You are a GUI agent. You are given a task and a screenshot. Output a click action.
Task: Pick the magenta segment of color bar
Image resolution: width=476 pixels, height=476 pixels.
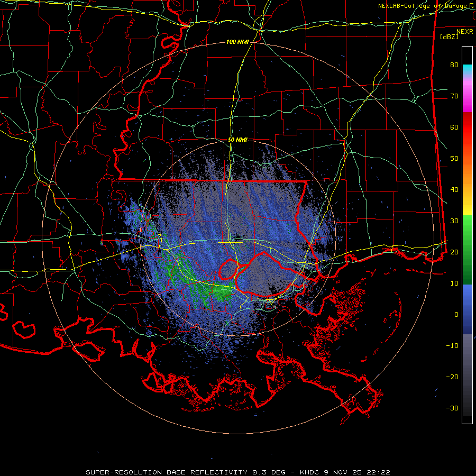tap(467, 97)
